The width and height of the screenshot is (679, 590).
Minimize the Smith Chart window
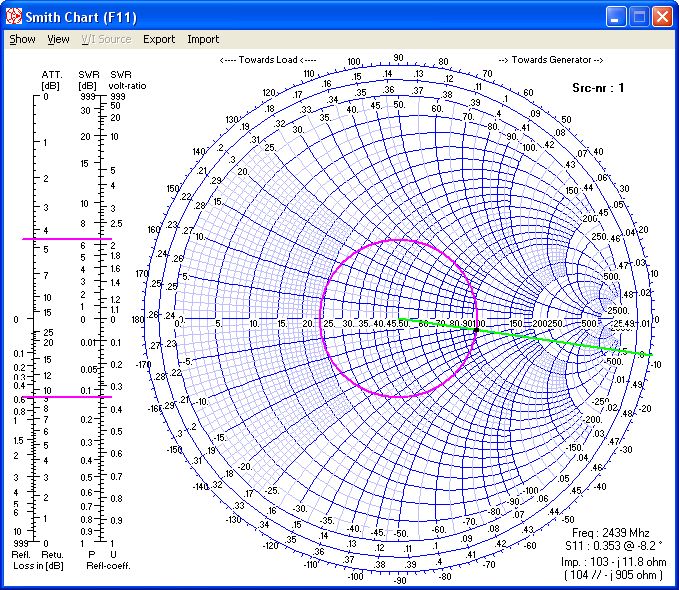pyautogui.click(x=617, y=17)
